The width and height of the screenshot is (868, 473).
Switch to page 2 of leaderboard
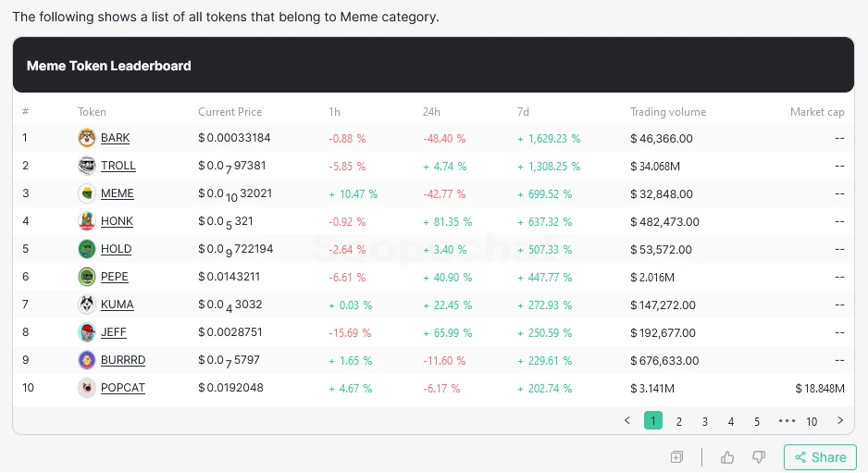coord(679,421)
